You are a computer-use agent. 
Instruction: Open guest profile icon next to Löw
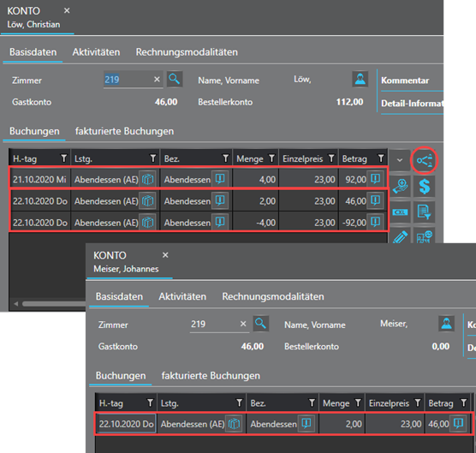point(360,80)
